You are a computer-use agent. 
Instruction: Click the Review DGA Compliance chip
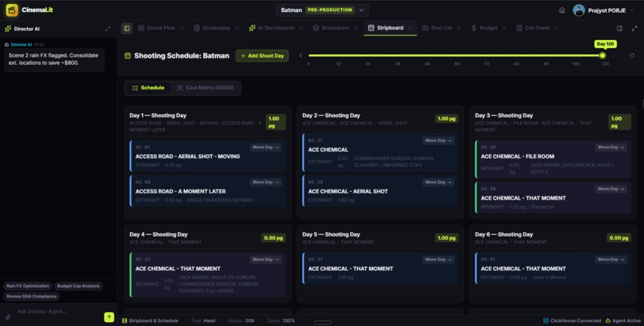pos(31,296)
